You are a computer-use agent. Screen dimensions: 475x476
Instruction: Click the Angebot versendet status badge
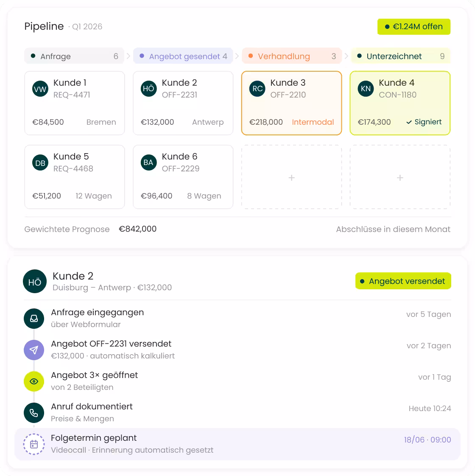(403, 281)
